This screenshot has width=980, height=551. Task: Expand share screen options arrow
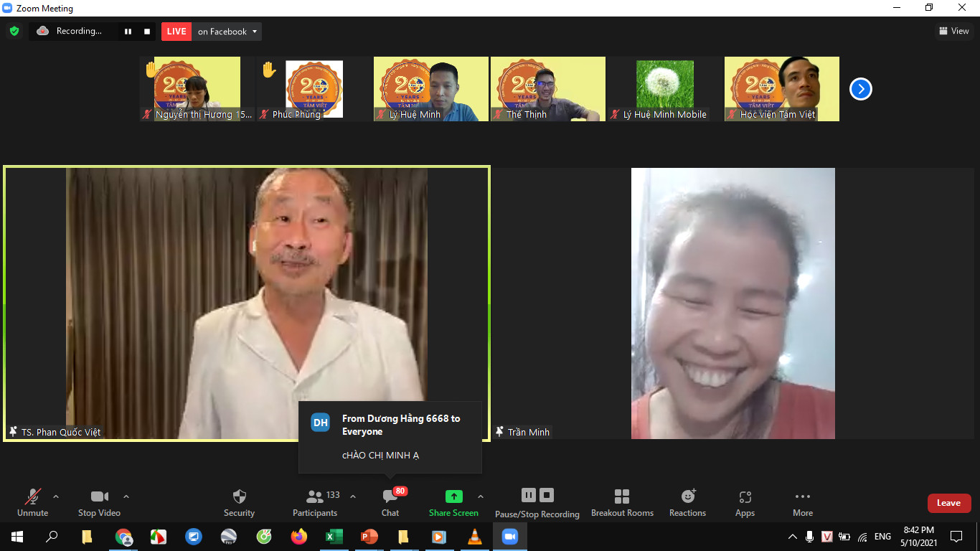pos(481,496)
